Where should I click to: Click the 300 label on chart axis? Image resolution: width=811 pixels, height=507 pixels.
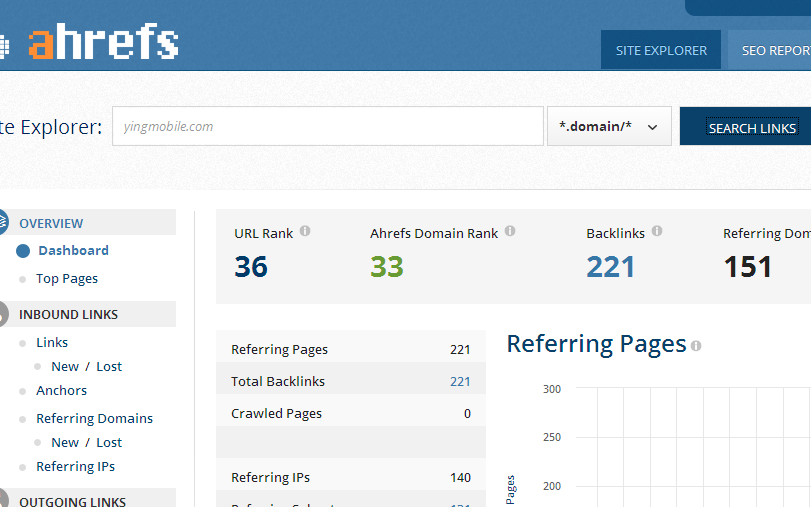pos(552,389)
